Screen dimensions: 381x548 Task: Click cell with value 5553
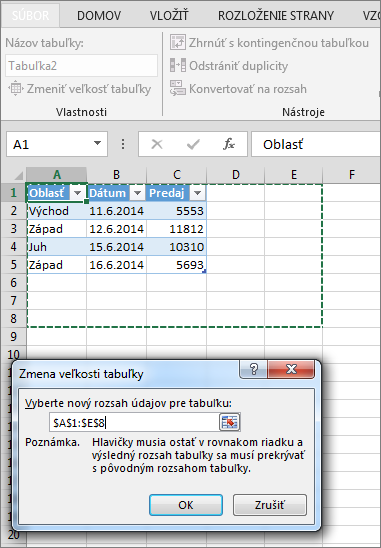[x=177, y=211]
